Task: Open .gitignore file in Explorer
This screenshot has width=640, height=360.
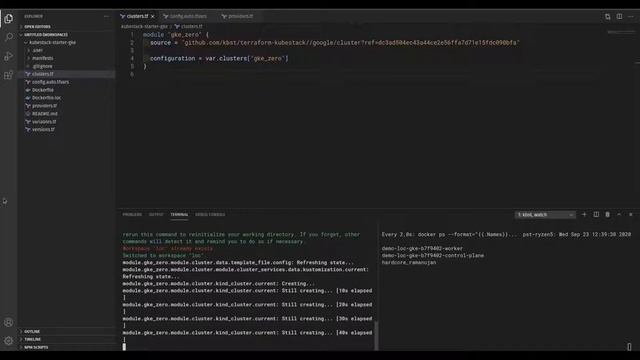Action: pyautogui.click(x=67, y=66)
